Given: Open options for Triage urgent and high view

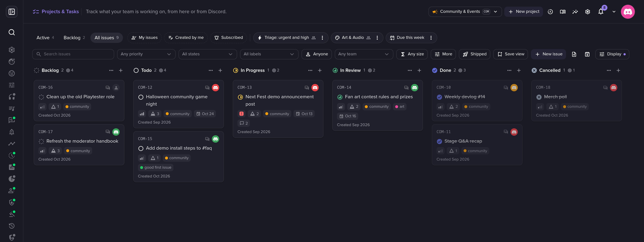Looking at the screenshot, I should (x=322, y=38).
